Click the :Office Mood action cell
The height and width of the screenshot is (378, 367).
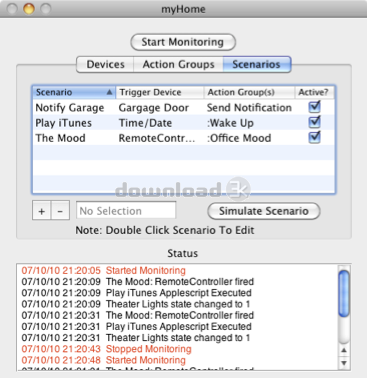tap(239, 138)
